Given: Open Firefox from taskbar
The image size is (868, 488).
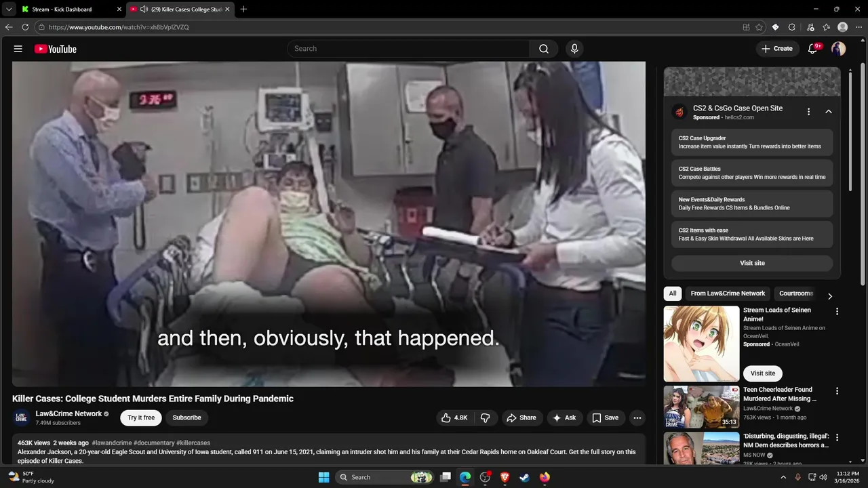Looking at the screenshot, I should [545, 477].
